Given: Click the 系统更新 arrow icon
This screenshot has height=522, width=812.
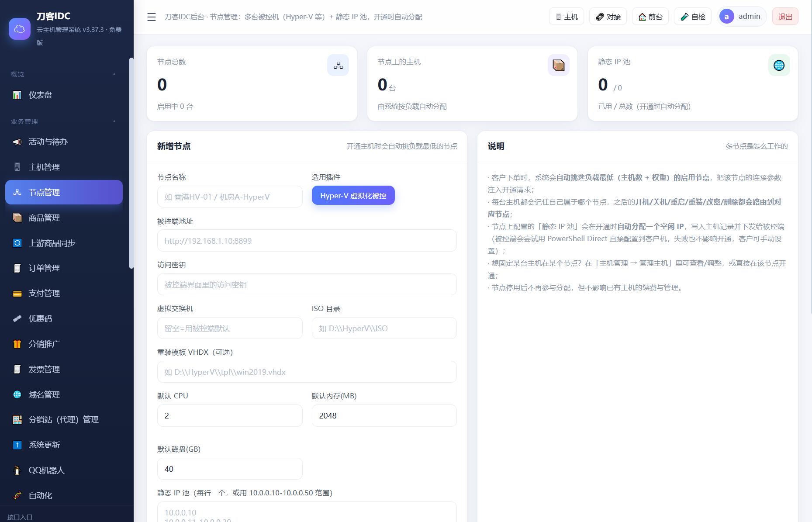Looking at the screenshot, I should pos(17,445).
